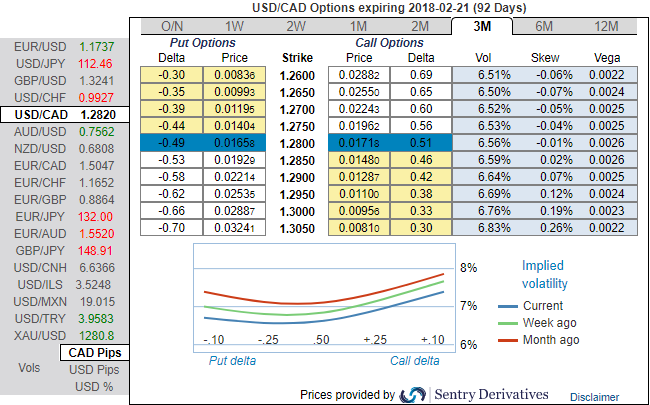Switch pricing to USD %

[93, 387]
